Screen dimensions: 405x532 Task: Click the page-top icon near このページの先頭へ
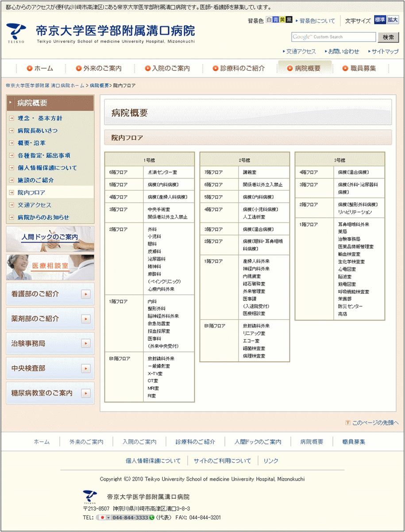[347, 423]
